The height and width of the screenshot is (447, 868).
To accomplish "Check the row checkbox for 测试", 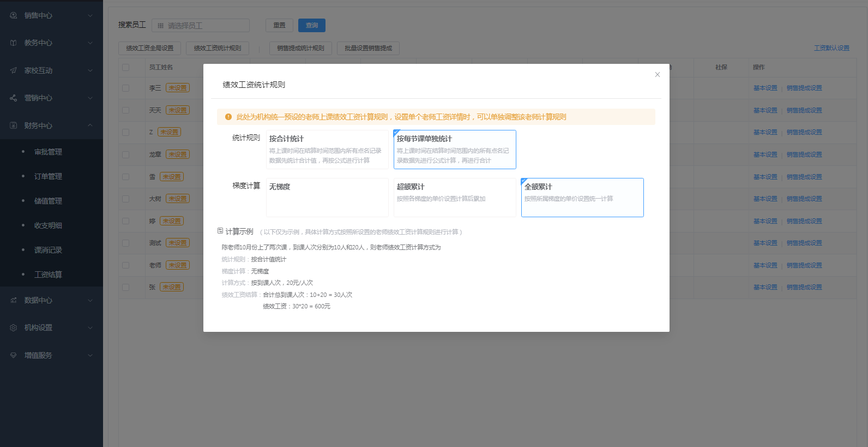I will [x=126, y=243].
